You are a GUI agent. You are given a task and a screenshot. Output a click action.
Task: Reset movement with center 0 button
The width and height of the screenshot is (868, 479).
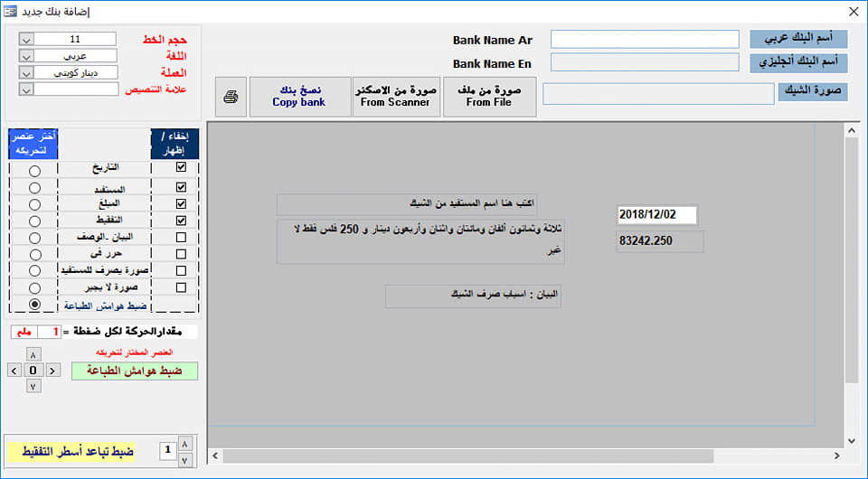[33, 371]
